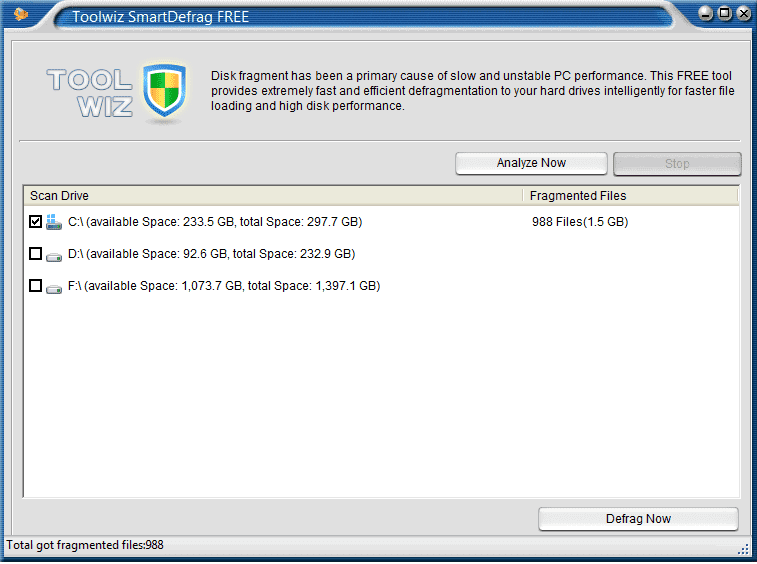Viewport: 757px width, 564px height.
Task: Click the F:\ drive icon
Action: (x=54, y=288)
